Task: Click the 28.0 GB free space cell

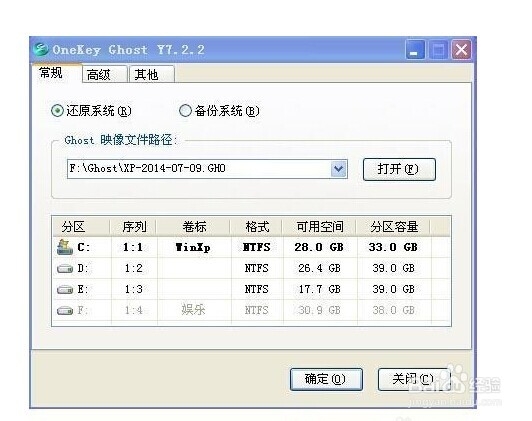Action: click(319, 247)
